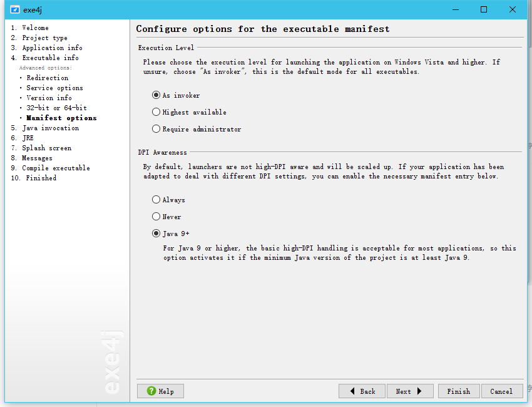The height and width of the screenshot is (407, 532).
Task: Minimize the exe4j window
Action: [x=456, y=9]
